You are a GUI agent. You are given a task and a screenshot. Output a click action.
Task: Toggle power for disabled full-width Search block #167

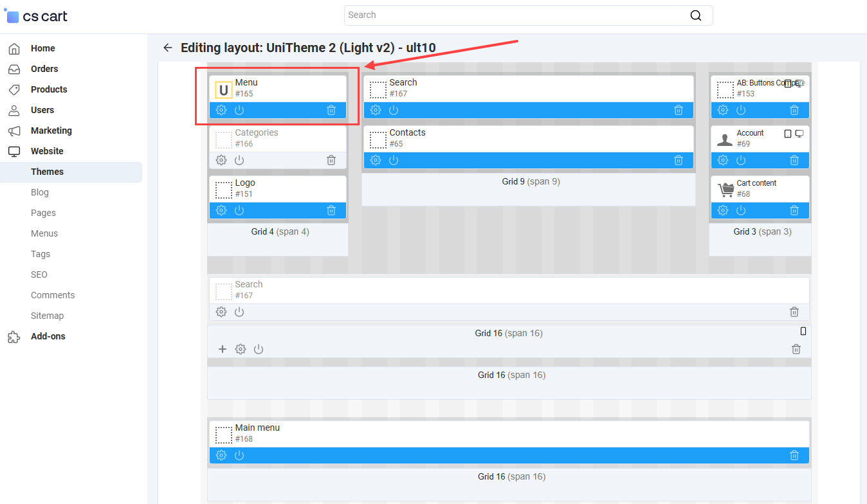(x=239, y=312)
